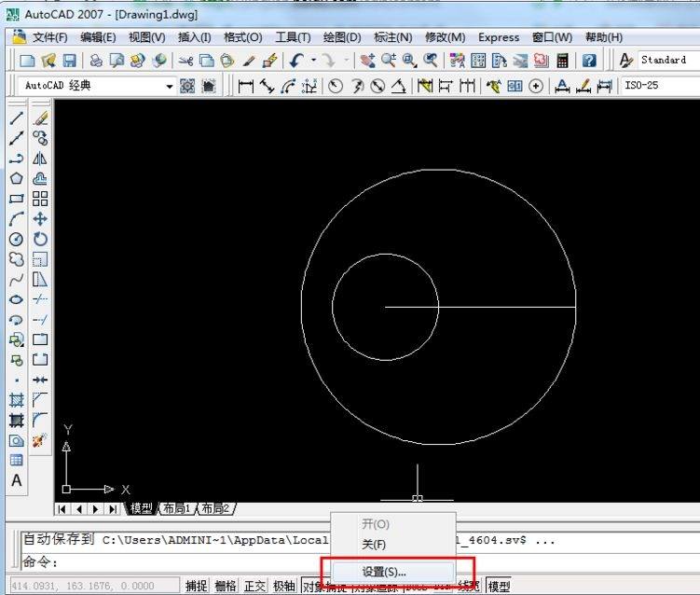Click the Pan realtime icon

tap(368, 61)
